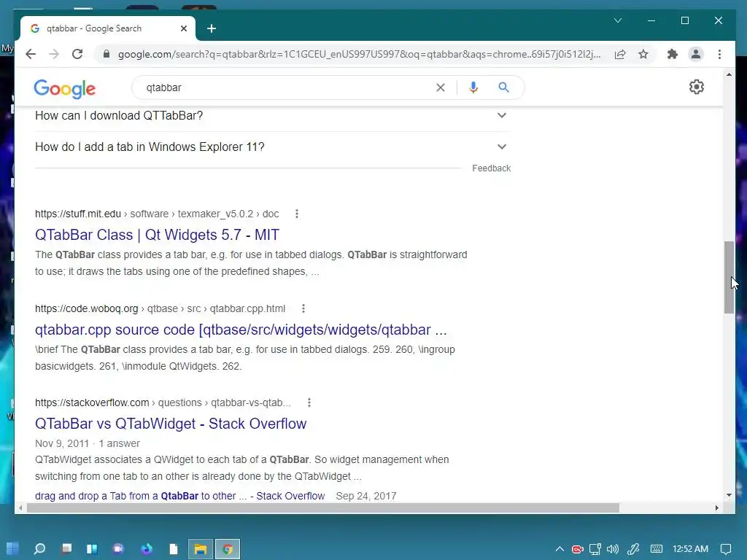Click the vertical scrollbar thumb

(729, 277)
